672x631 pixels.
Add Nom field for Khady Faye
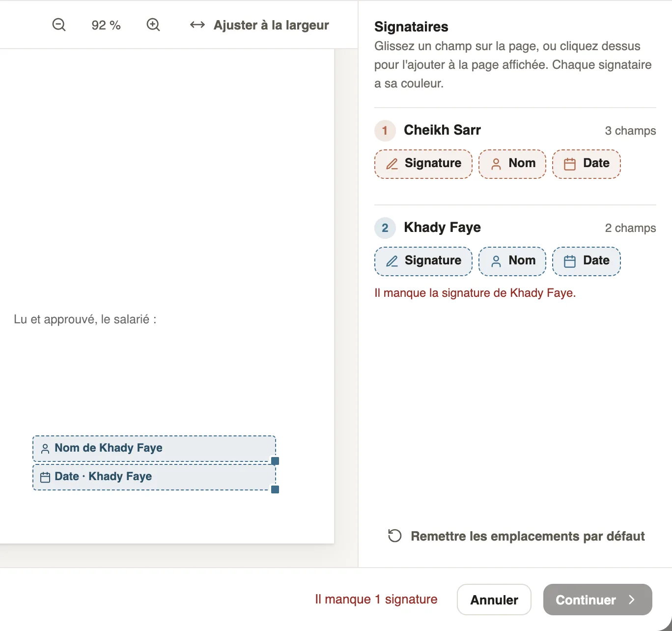(x=512, y=261)
